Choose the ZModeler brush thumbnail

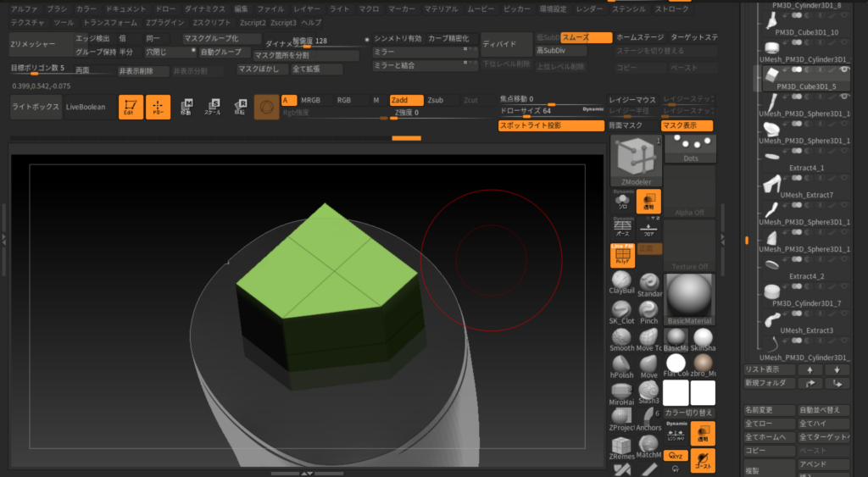pyautogui.click(x=636, y=160)
